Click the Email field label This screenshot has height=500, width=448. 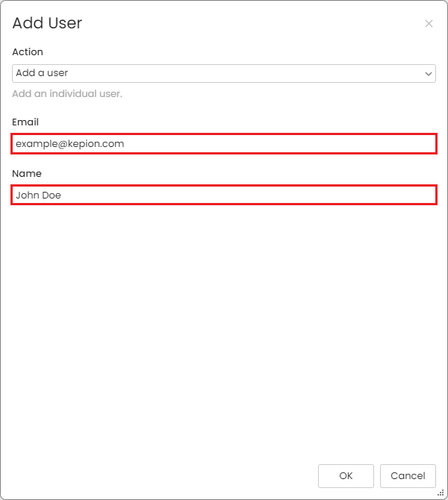tap(25, 122)
